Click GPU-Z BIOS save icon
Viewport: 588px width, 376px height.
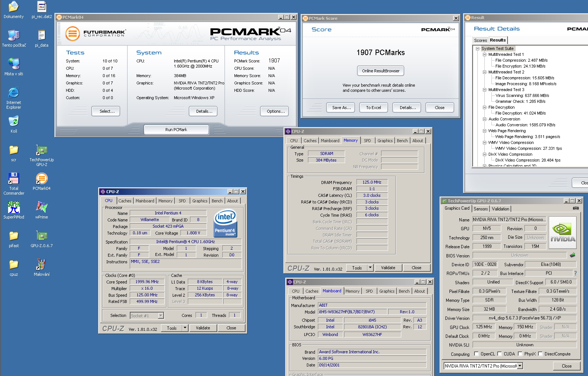(x=573, y=255)
